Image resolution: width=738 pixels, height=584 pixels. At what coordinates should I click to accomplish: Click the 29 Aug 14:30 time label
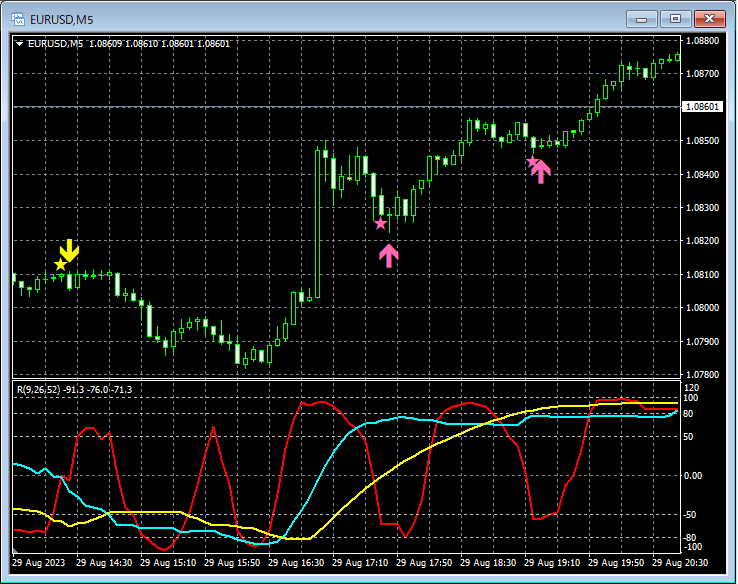click(104, 563)
